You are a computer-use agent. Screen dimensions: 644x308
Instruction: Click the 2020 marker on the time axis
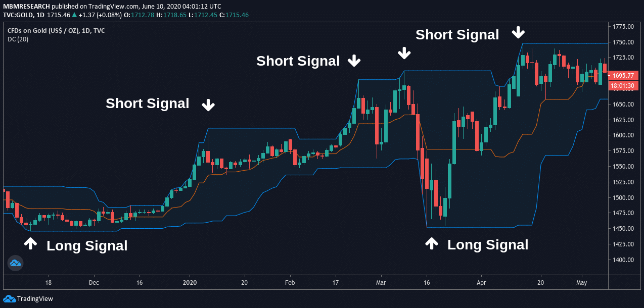coord(189,283)
